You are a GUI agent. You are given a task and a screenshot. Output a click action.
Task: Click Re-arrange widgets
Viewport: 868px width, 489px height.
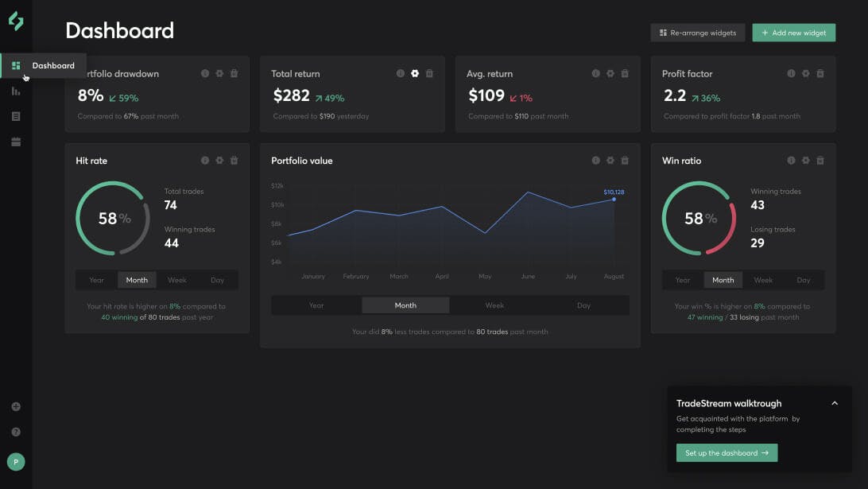697,33
